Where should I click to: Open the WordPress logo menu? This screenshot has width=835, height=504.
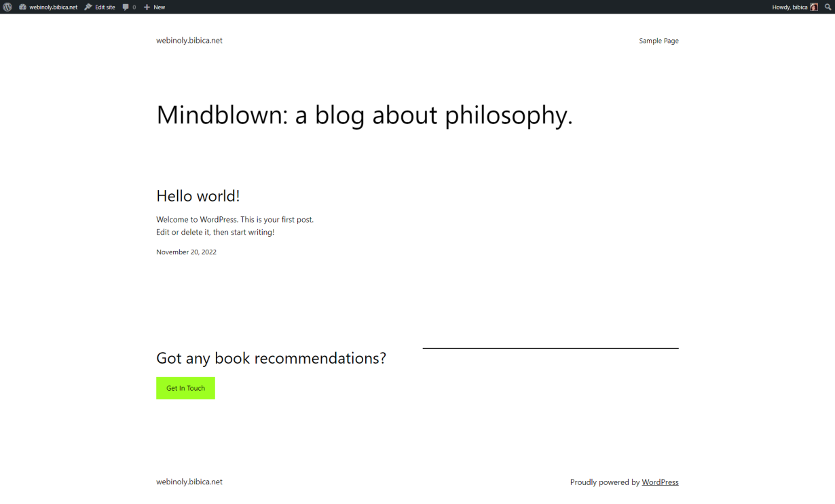(7, 7)
